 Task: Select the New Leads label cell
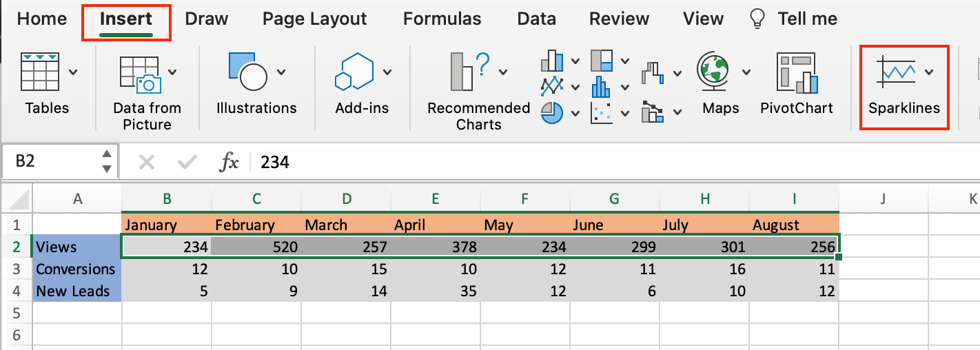coord(77,291)
